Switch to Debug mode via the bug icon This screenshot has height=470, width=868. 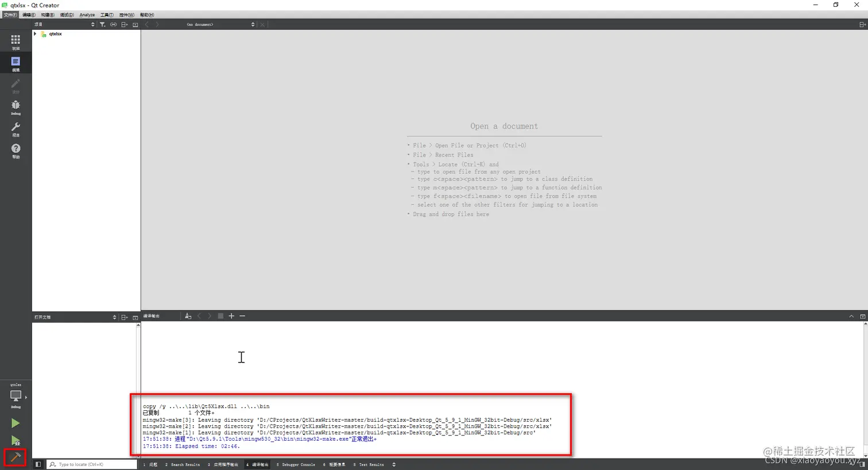(x=15, y=107)
